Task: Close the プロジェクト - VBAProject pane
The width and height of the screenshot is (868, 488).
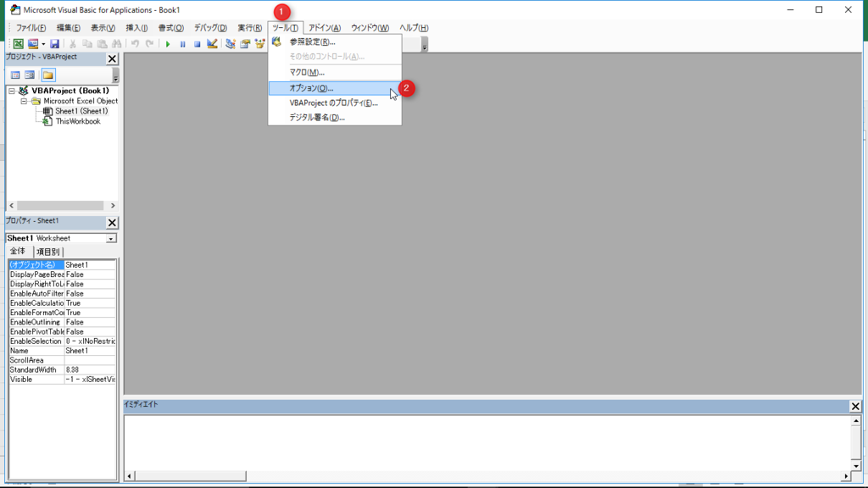Action: coord(113,58)
